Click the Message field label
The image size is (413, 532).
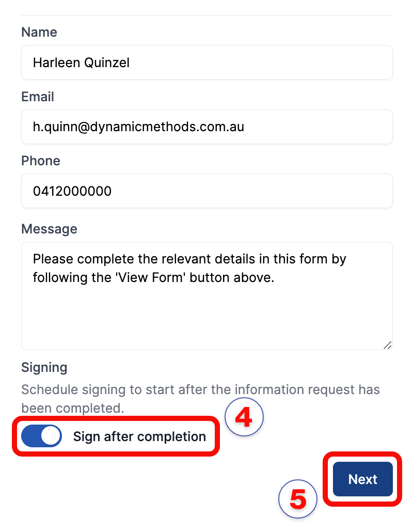(x=49, y=229)
